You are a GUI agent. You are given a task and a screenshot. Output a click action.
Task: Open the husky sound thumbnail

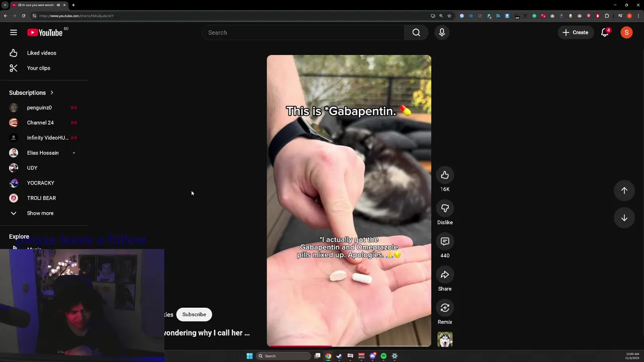pos(445,340)
